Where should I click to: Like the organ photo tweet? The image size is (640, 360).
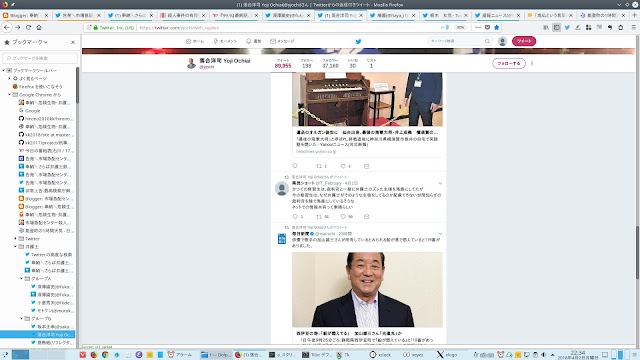point(344,166)
